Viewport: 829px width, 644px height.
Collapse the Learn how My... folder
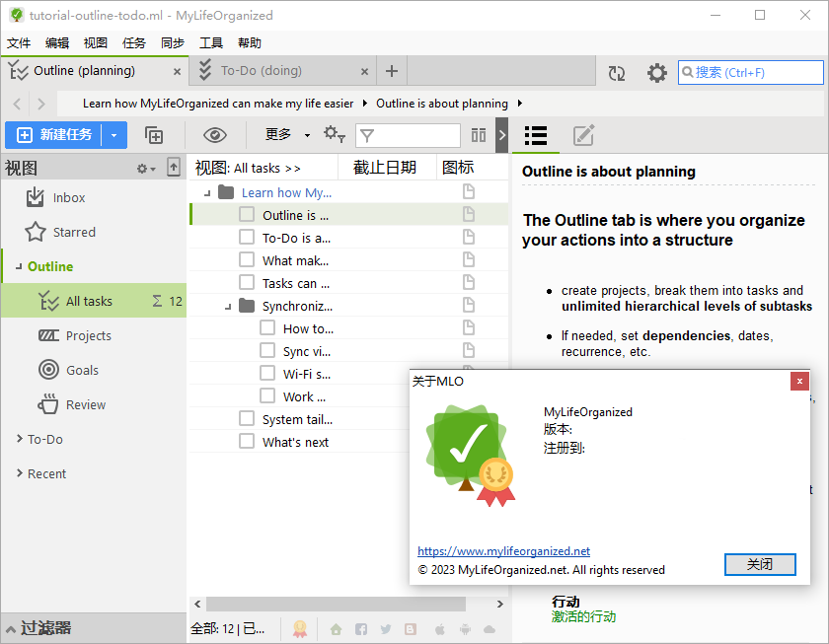207,193
